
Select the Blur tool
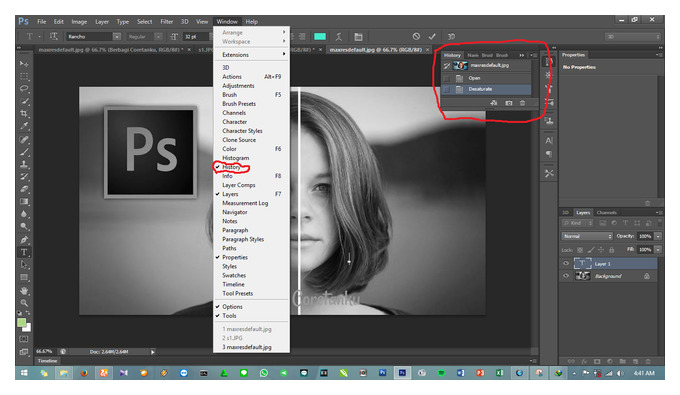[24, 214]
